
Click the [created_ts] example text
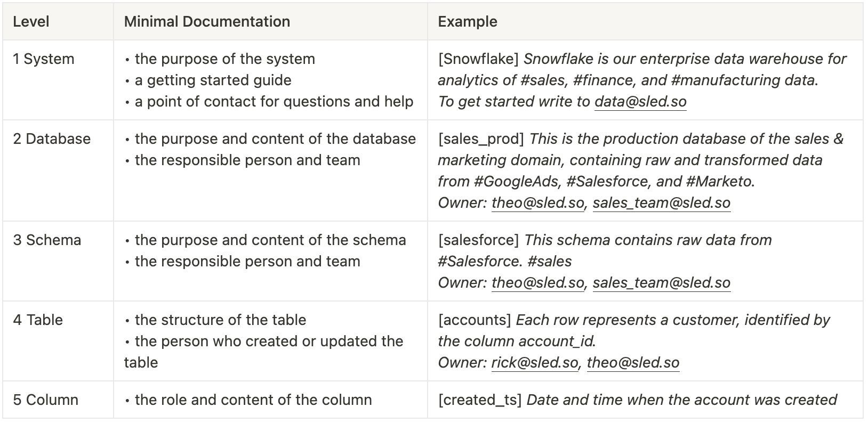tap(480, 400)
